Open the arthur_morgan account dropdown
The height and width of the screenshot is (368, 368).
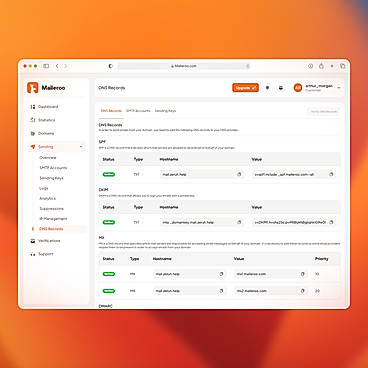339,88
